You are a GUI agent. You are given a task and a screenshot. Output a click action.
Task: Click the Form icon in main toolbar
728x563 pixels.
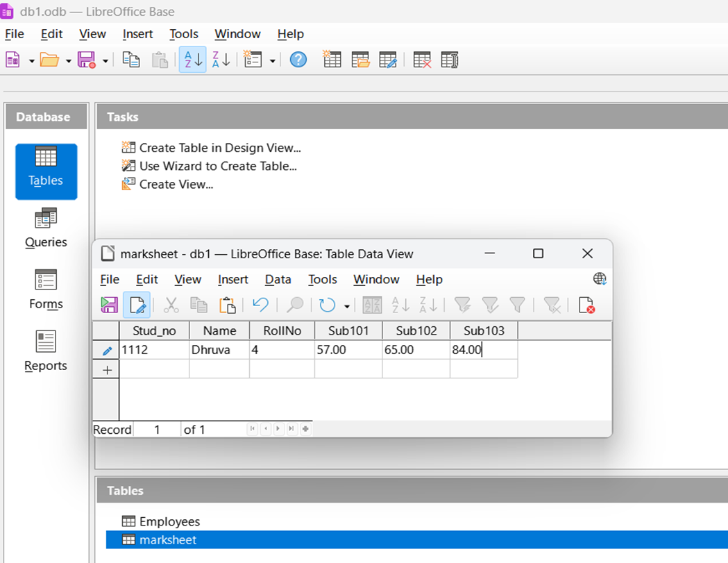(253, 60)
